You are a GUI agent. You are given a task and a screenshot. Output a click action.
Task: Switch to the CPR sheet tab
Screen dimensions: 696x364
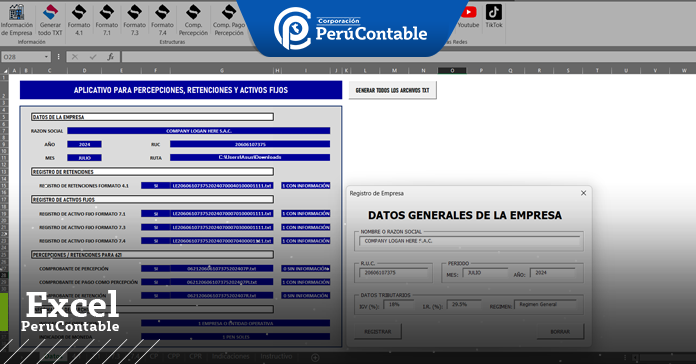tap(195, 356)
